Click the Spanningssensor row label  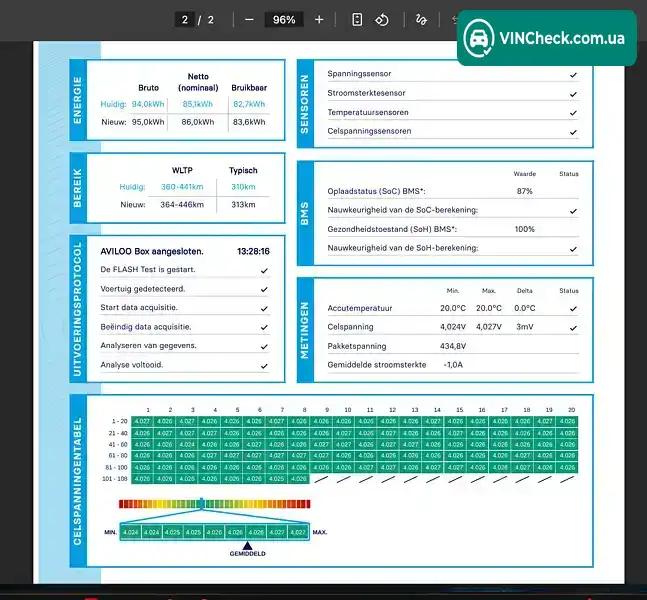359,74
